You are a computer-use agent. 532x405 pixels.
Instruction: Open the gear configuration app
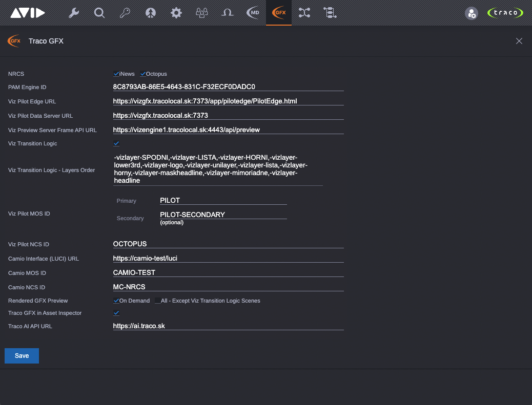(176, 13)
